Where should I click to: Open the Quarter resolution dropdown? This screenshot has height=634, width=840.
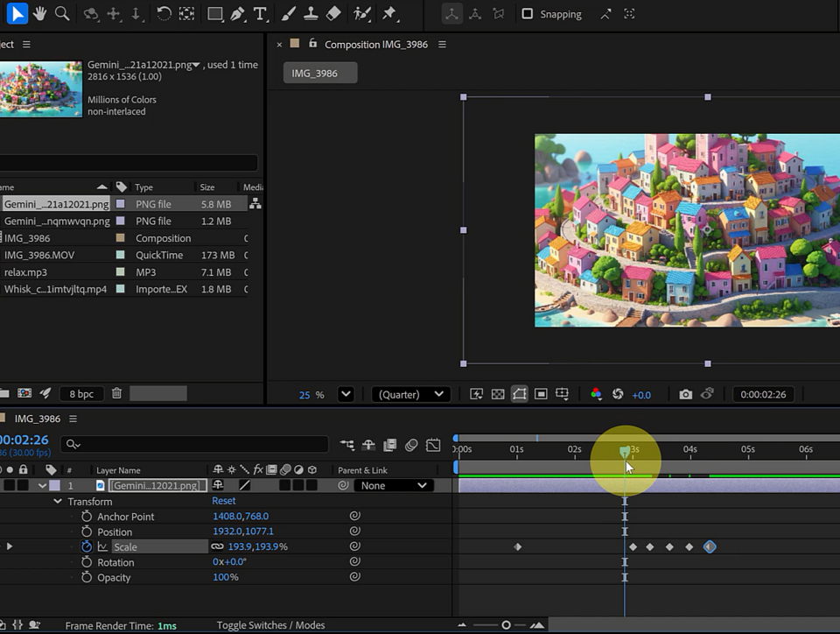coord(410,395)
